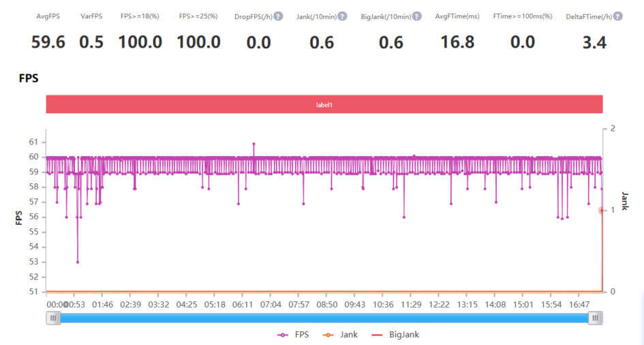Click the VarFPS value 0.5
This screenshot has height=345, width=644.
[91, 42]
